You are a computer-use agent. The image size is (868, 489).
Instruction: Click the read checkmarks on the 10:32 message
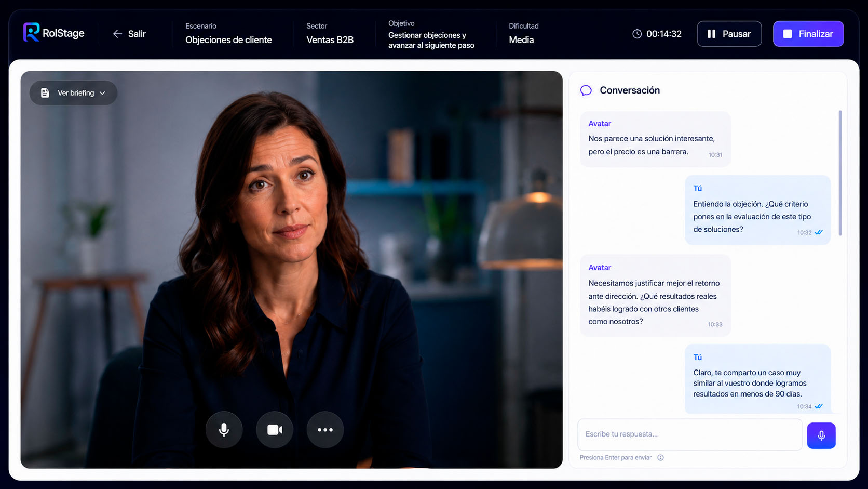(x=819, y=232)
